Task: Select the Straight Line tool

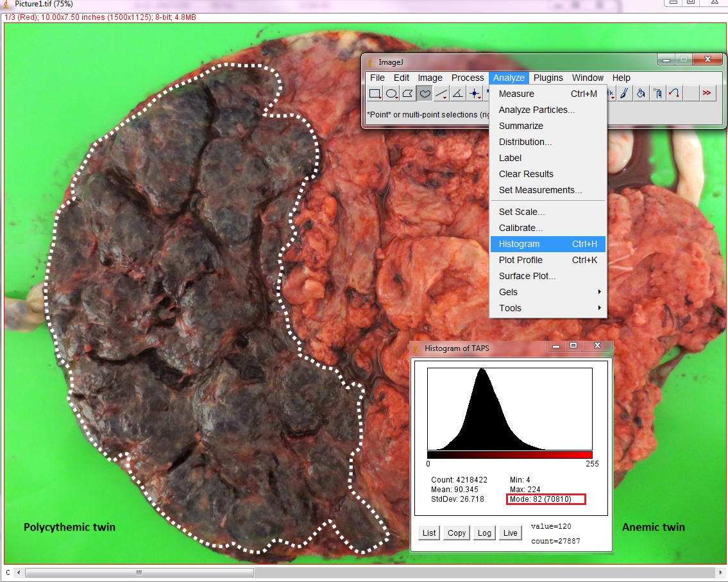Action: point(441,94)
